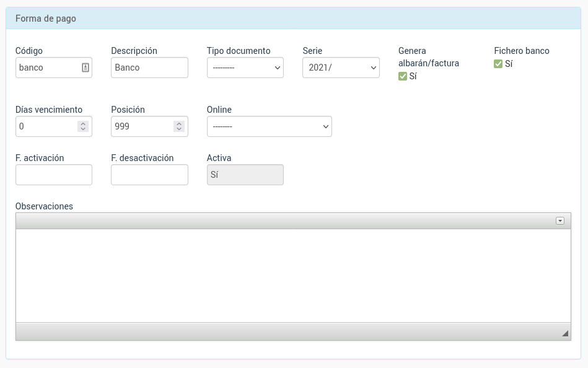The height and width of the screenshot is (368, 588).
Task: Click the F. desactivación date field
Action: pos(149,175)
